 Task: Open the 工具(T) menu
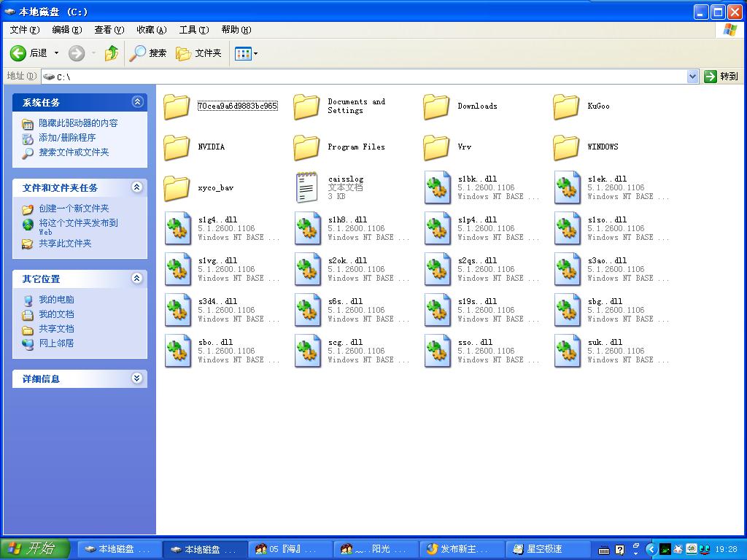pyautogui.click(x=193, y=30)
